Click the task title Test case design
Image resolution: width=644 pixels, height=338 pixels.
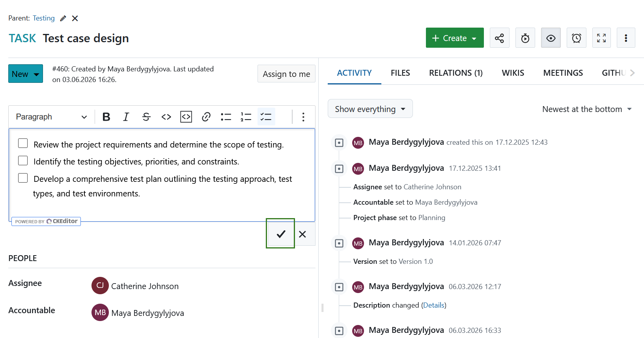click(86, 38)
